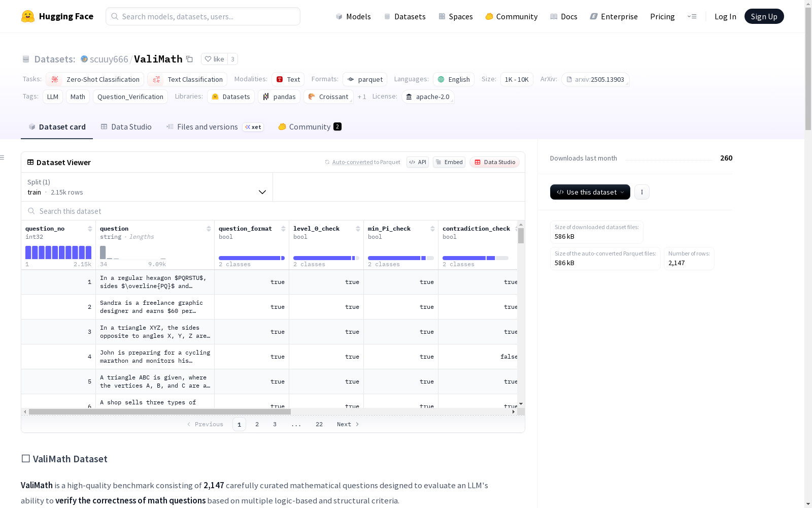This screenshot has width=812, height=508.
Task: Expand the +1 libraries list
Action: pyautogui.click(x=362, y=97)
